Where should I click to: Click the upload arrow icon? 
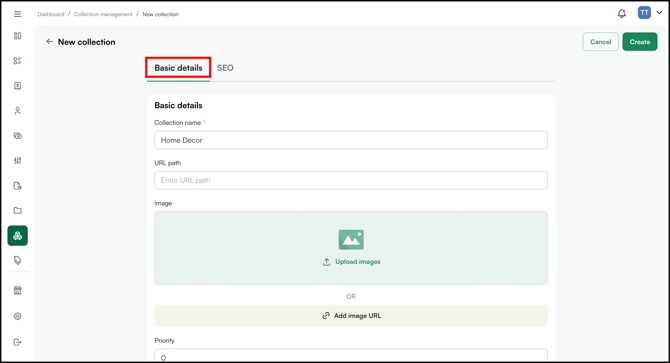(x=326, y=262)
